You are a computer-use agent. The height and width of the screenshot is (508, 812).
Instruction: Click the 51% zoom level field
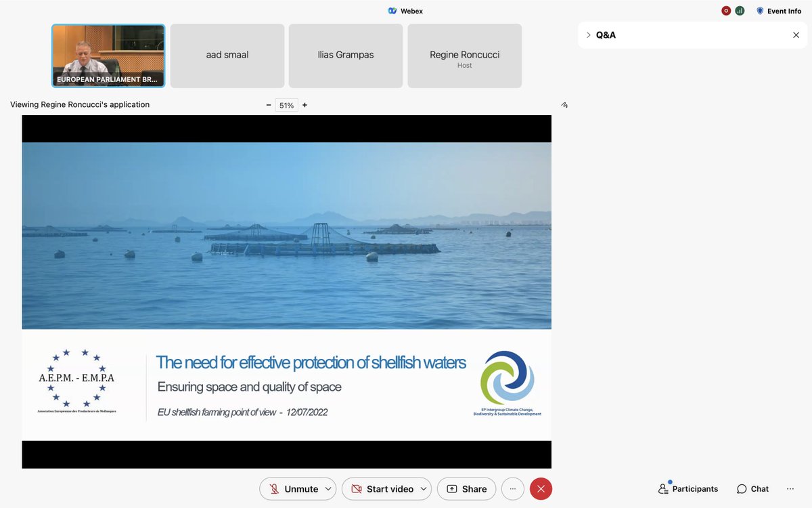pyautogui.click(x=287, y=105)
